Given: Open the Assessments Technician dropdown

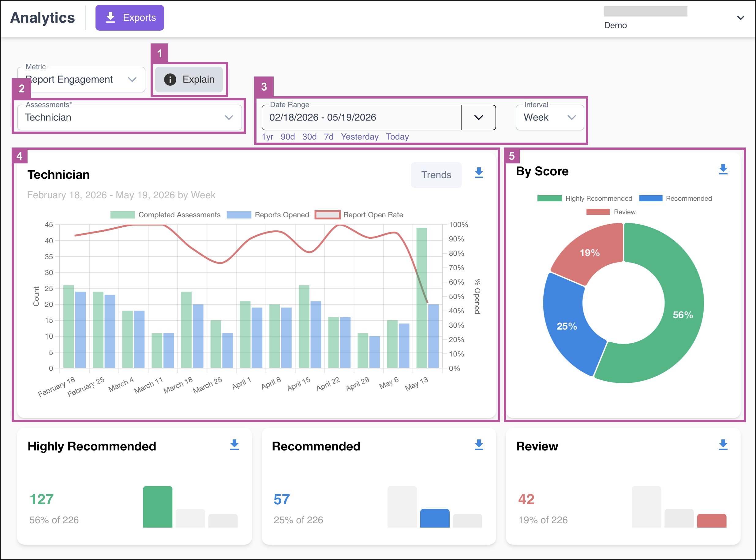Looking at the screenshot, I should [x=129, y=117].
